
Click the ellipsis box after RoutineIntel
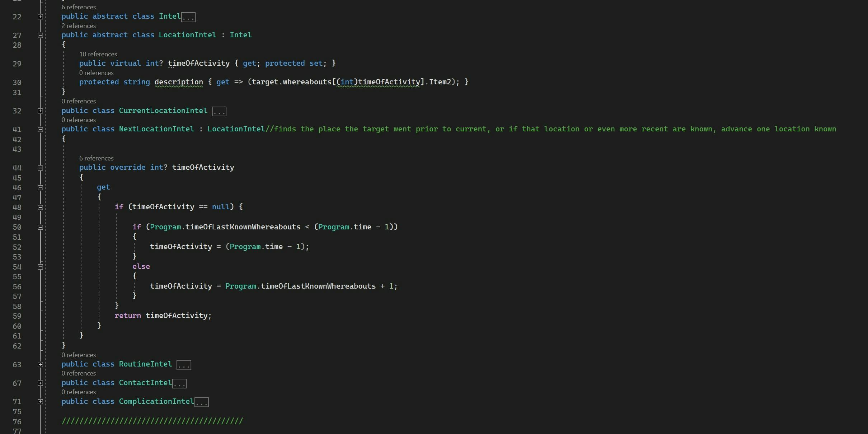(x=184, y=365)
